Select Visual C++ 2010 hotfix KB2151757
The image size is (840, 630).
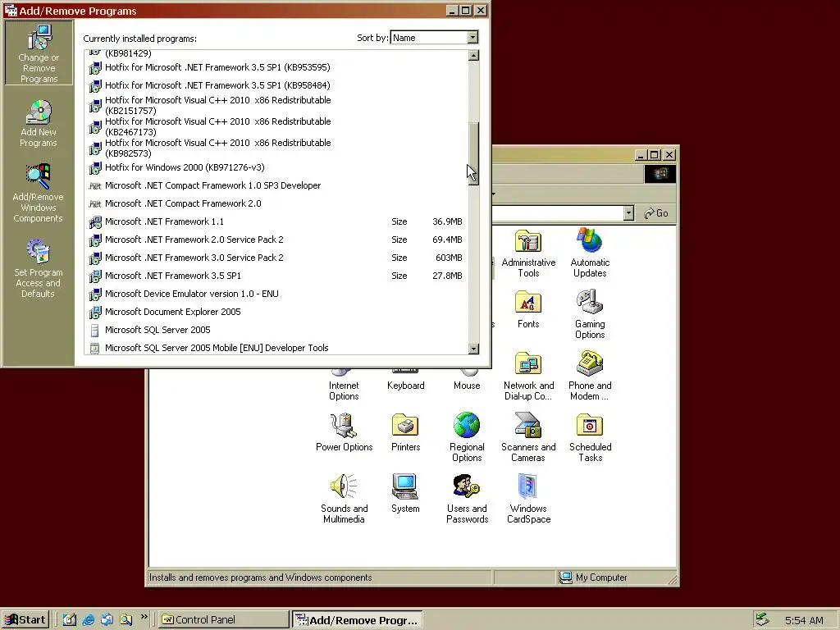[x=276, y=105]
